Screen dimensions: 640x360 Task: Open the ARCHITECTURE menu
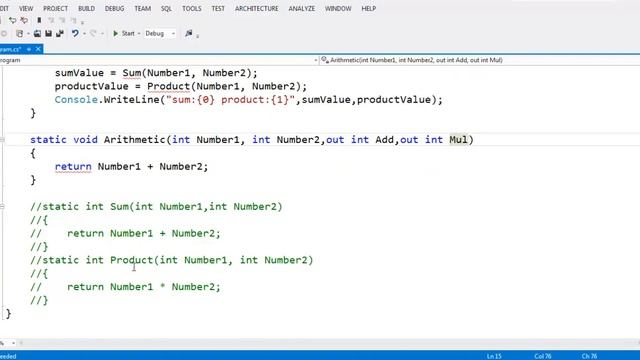point(256,8)
